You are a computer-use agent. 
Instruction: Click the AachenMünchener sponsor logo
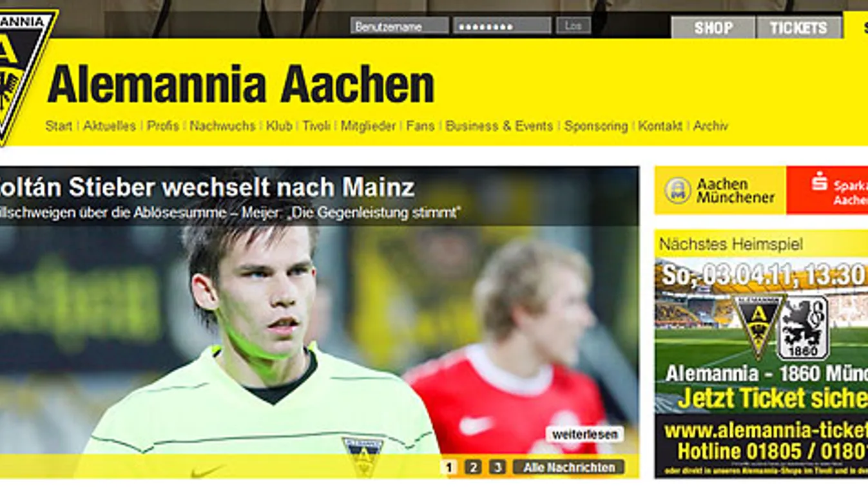[x=720, y=191]
